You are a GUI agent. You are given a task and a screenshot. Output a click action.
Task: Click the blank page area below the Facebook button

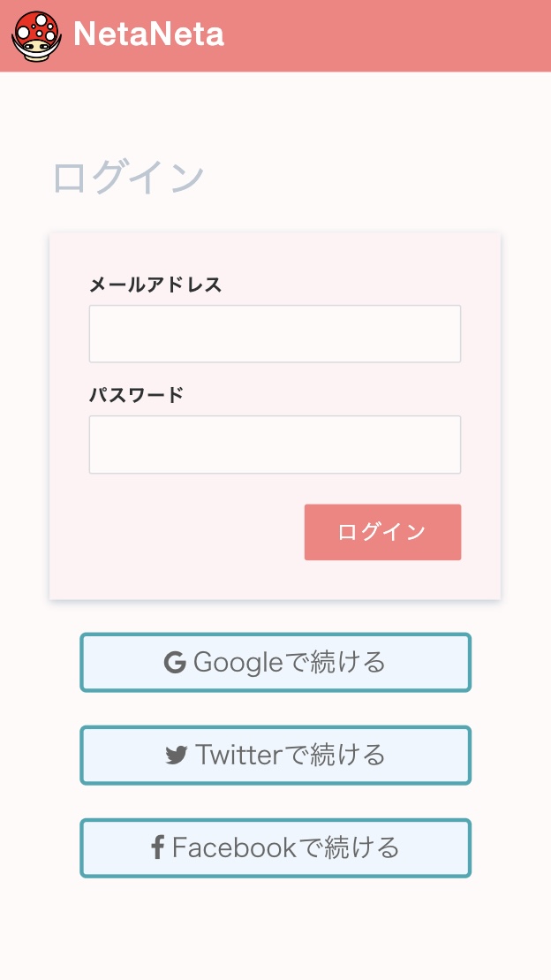point(275,928)
